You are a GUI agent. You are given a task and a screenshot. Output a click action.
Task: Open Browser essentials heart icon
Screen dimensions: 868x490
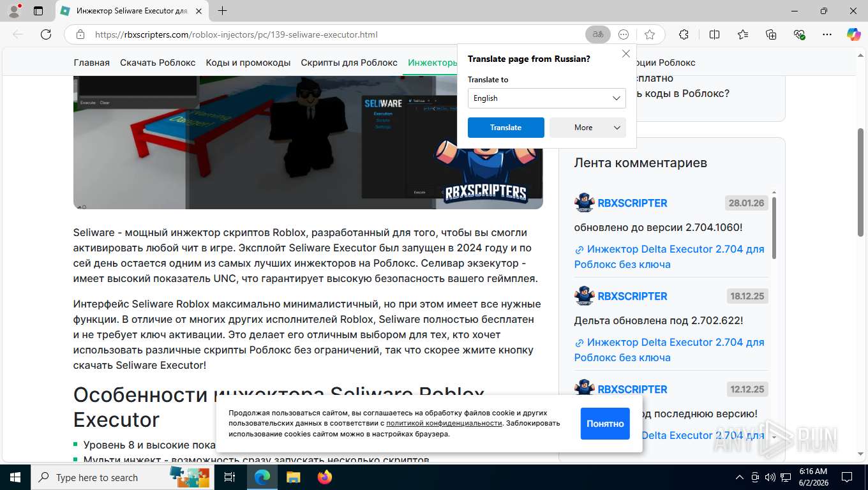(x=799, y=34)
